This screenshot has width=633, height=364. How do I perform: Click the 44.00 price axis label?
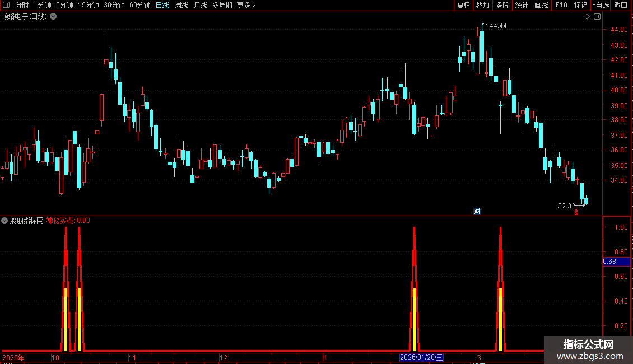tap(619, 30)
